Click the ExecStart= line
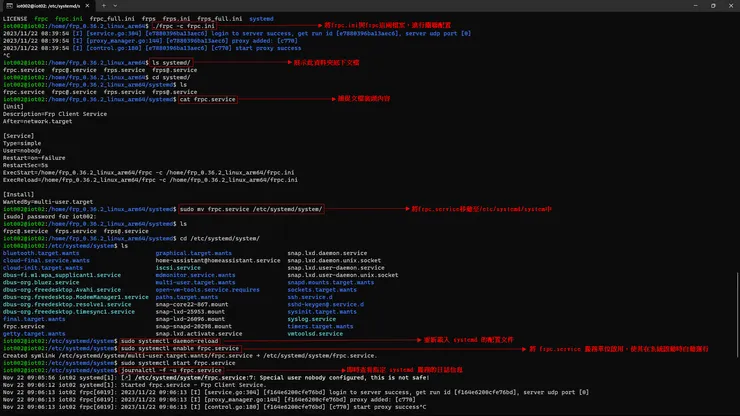 tap(149, 172)
